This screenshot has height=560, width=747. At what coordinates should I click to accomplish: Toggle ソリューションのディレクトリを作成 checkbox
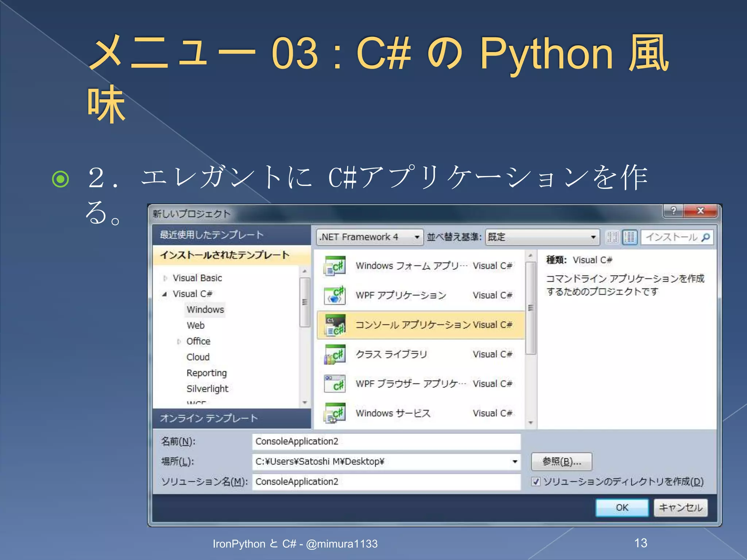coord(535,482)
